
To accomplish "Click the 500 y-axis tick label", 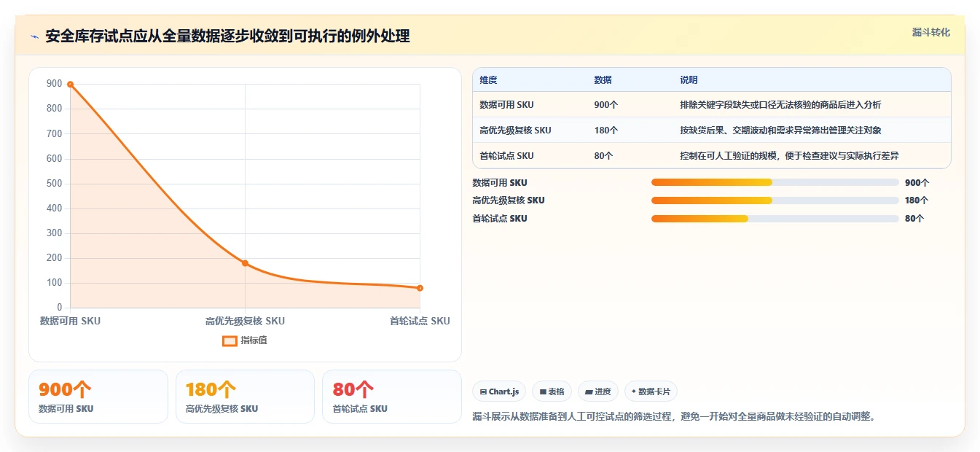I will 55,184.
